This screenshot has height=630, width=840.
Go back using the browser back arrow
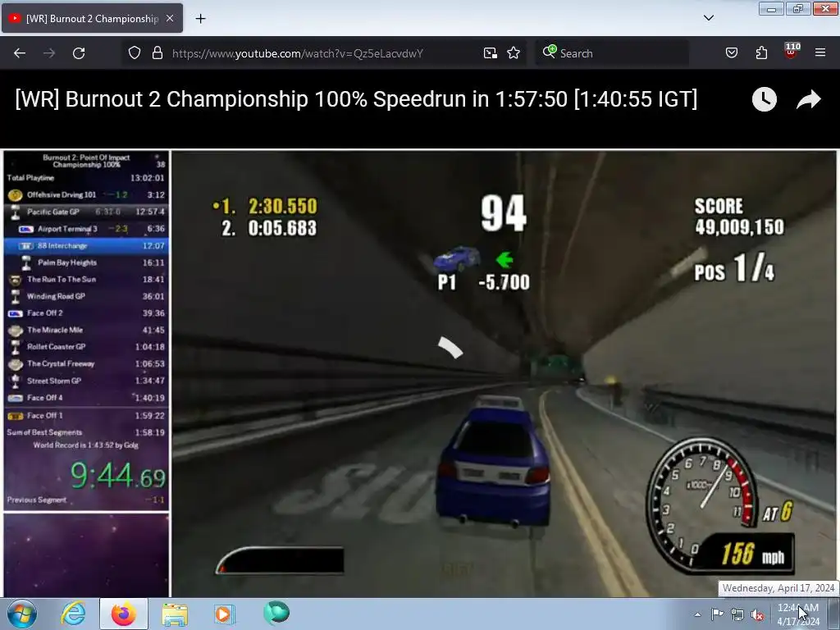pos(20,53)
